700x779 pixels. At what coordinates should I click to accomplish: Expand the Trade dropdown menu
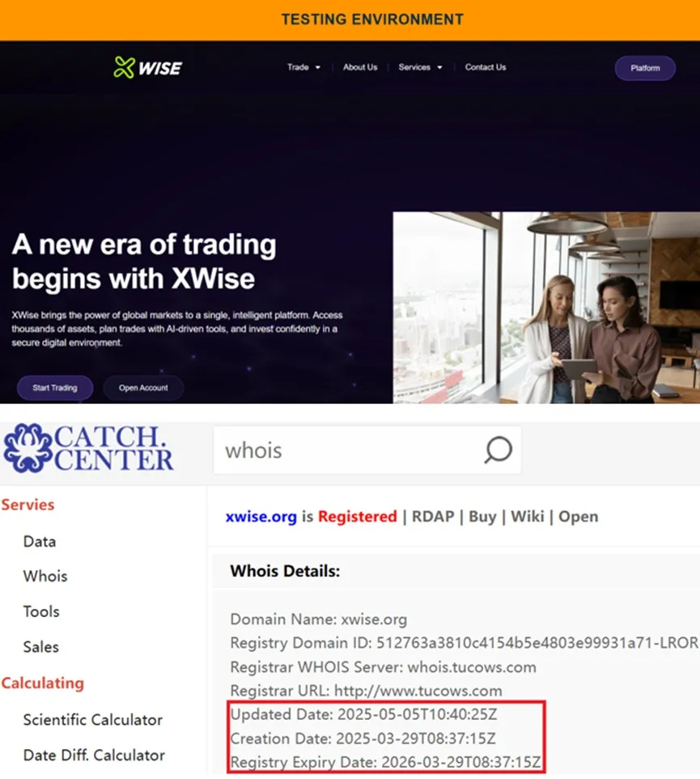303,67
